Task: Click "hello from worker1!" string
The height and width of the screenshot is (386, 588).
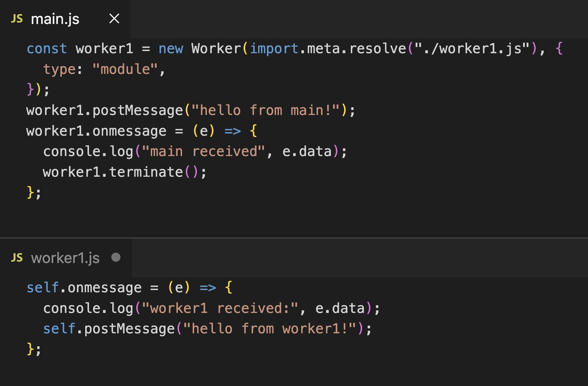Action: (269, 329)
